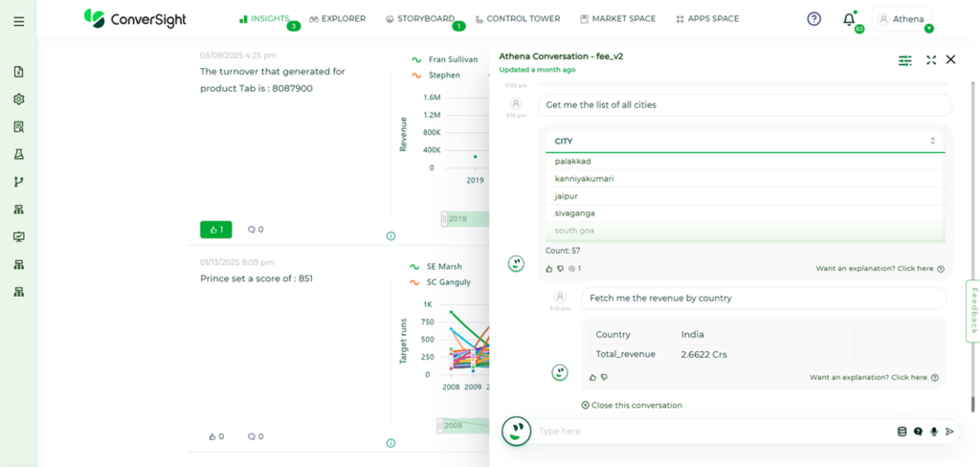Open the document file icon in left sidebar

(x=19, y=72)
